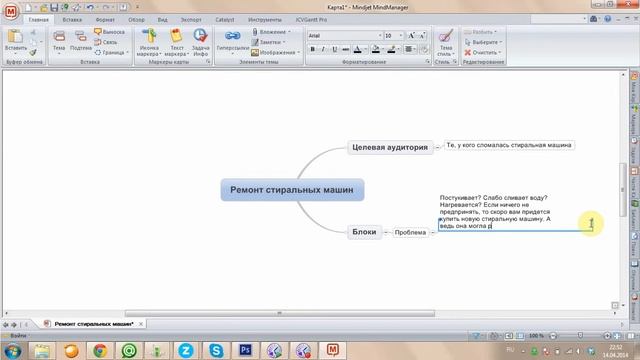Click the New document icon in quick access toolbar
Screen dimensions: 640x360
[x=29, y=7]
